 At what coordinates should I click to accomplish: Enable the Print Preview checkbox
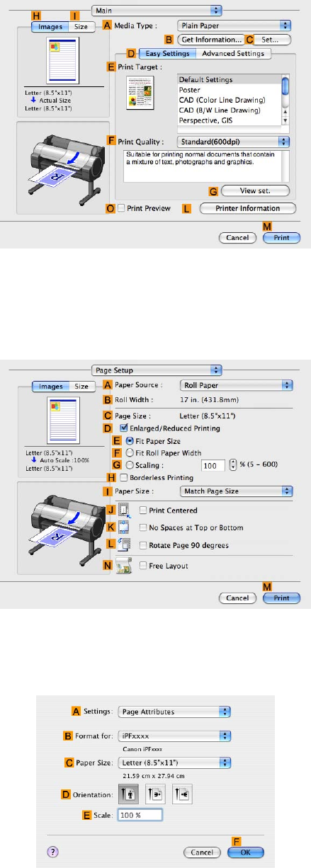[x=122, y=208]
